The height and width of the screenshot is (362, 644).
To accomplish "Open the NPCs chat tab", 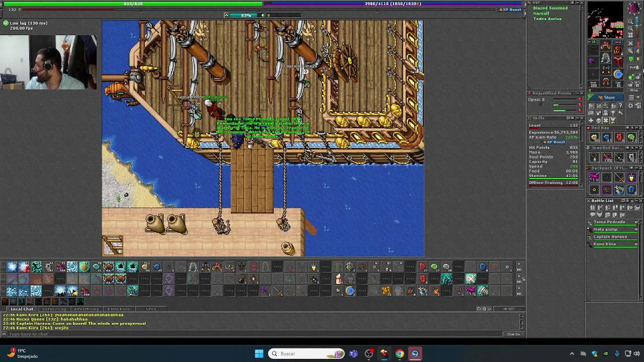I will 150,309.
